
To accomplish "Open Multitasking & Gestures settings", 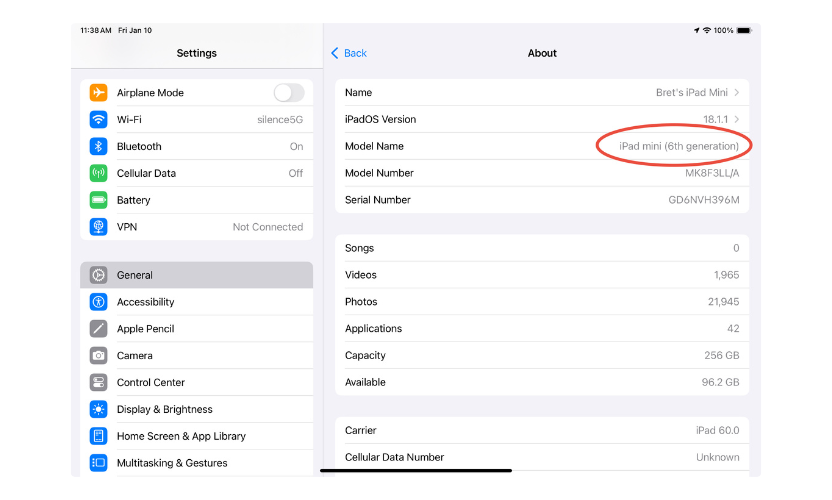I will [x=196, y=463].
